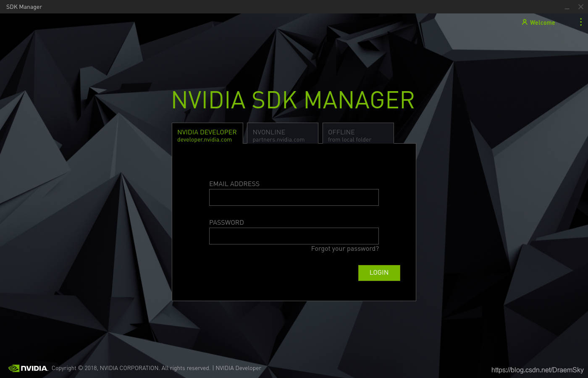Screen dimensions: 588x378
Task: Click the copyright 2018 NVIDIA Corporation text
Action: (x=131, y=368)
